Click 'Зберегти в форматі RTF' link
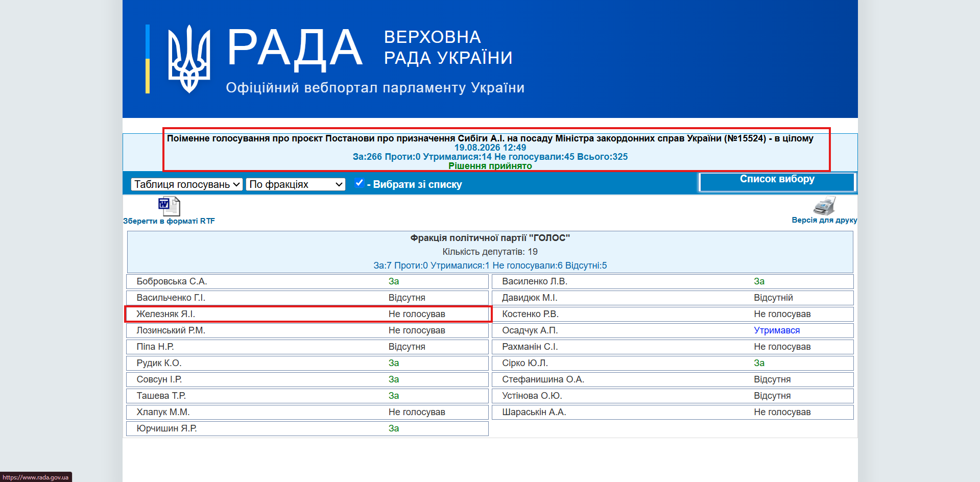The height and width of the screenshot is (482, 980). [x=169, y=221]
